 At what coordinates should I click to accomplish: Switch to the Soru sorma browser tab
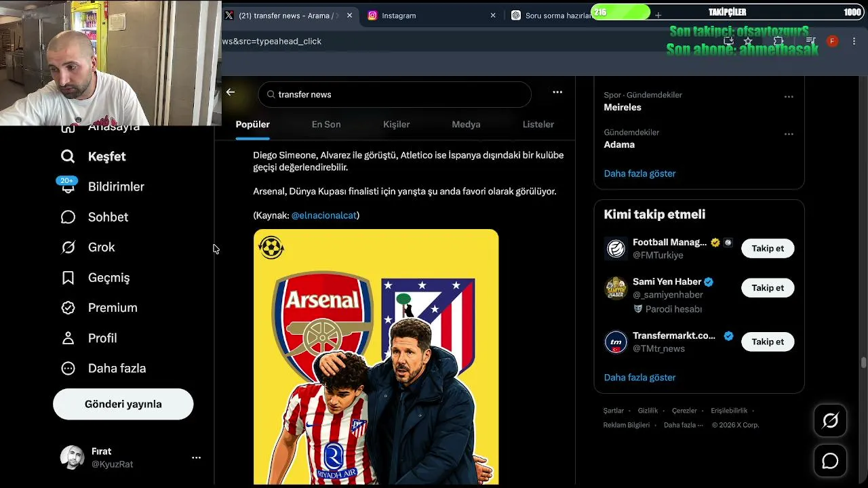click(x=549, y=16)
